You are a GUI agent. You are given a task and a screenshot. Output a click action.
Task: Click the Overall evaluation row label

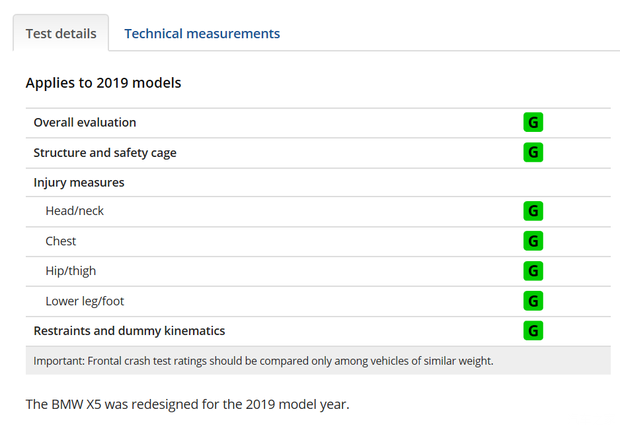85,123
